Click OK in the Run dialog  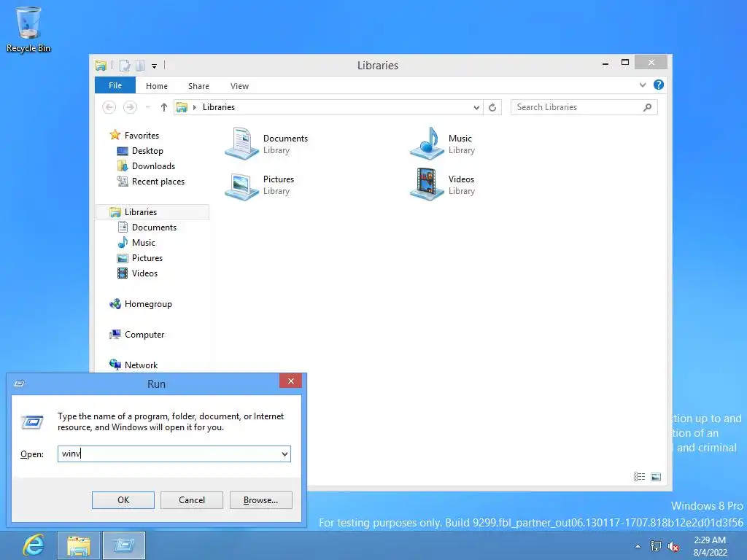pyautogui.click(x=123, y=500)
